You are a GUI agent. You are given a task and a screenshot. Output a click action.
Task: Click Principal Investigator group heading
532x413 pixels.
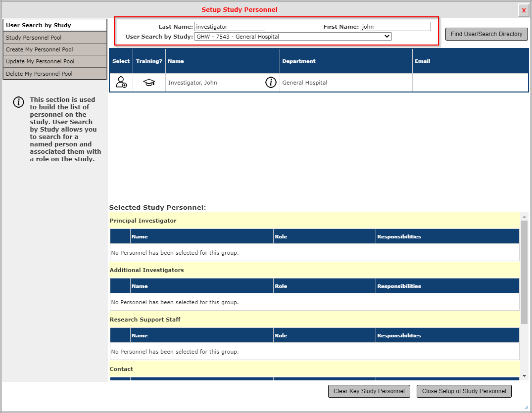point(143,221)
